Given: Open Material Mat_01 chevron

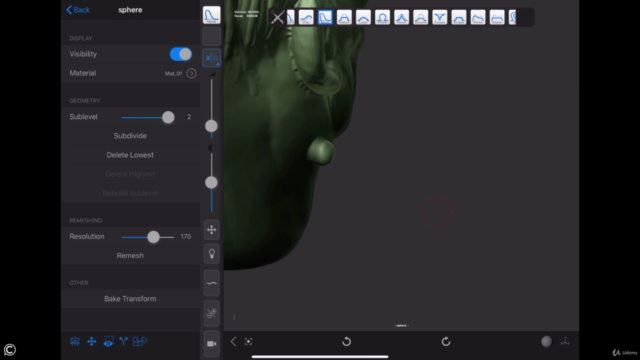Looking at the screenshot, I should coord(191,73).
